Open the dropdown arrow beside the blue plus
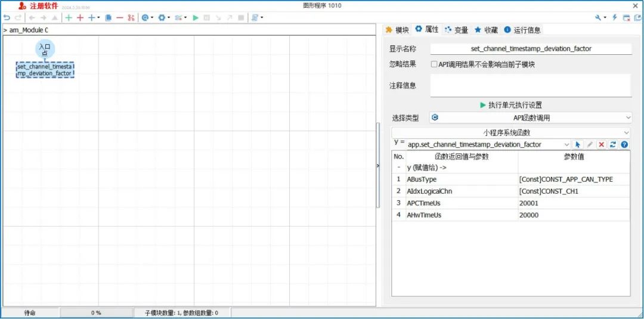The height and width of the screenshot is (319, 644). [98, 18]
